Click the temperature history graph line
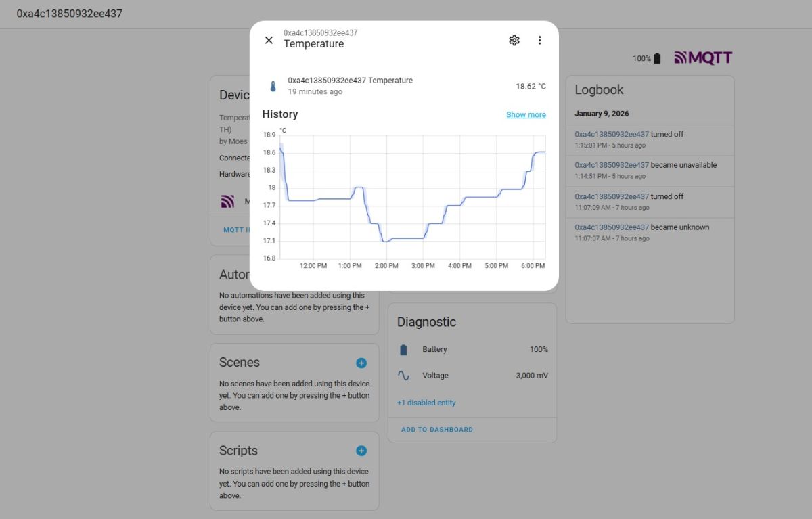 tap(406, 238)
